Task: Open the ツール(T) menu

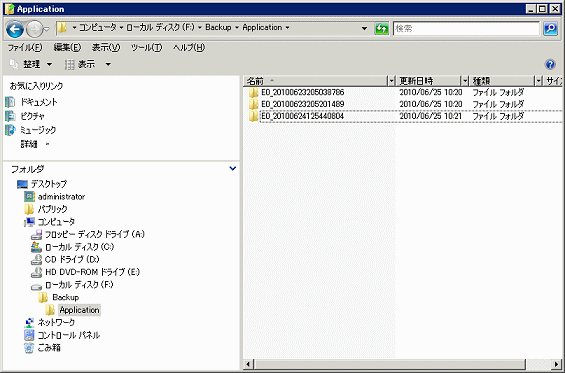Action: click(x=146, y=47)
